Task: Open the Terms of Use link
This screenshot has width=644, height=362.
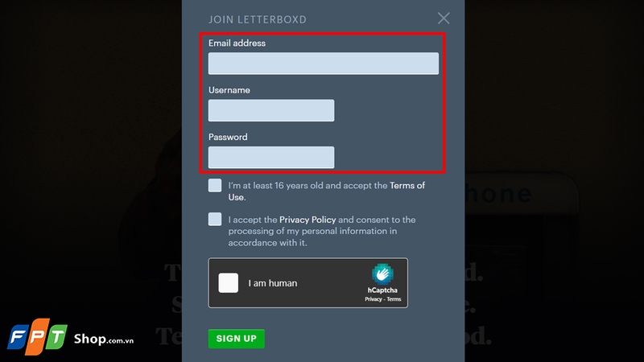Action: (327, 191)
